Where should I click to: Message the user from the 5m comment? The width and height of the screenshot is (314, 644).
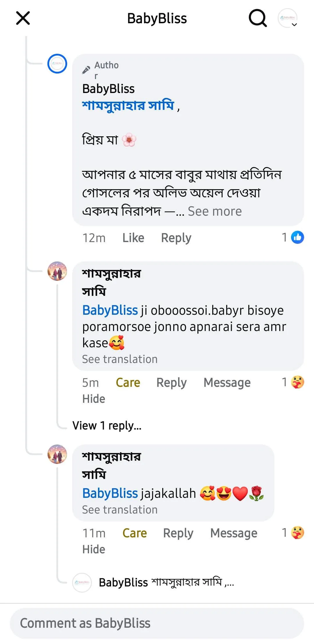[x=227, y=382]
